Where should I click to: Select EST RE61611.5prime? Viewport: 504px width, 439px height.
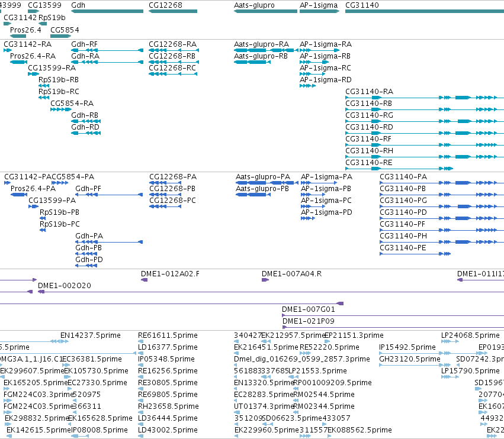(x=168, y=335)
